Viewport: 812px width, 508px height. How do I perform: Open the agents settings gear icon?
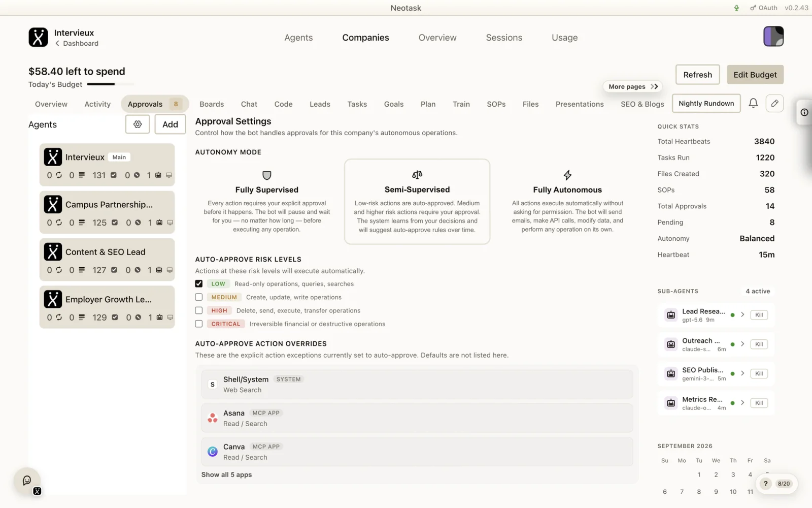tap(138, 124)
